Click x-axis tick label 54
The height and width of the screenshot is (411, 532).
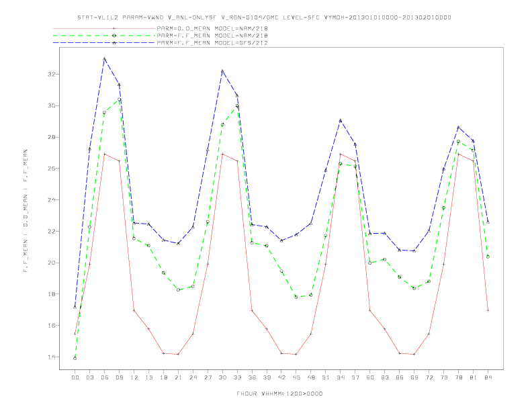[341, 377]
